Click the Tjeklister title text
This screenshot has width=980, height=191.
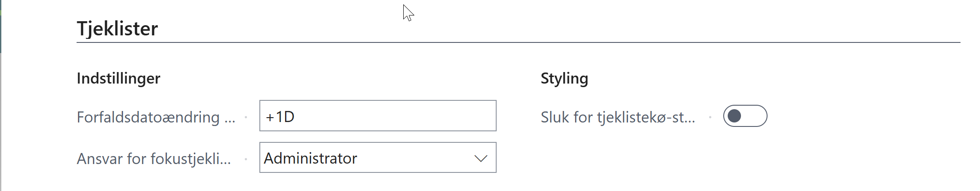click(117, 29)
